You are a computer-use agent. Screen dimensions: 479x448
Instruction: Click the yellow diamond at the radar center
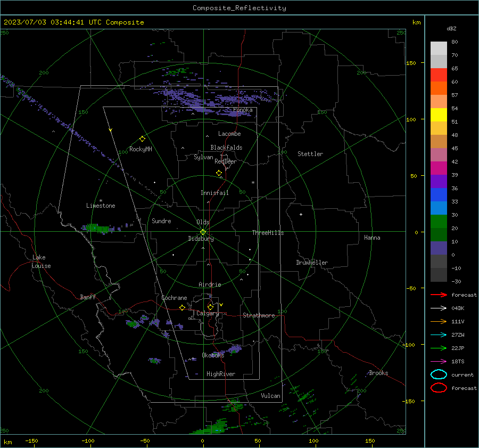[203, 232]
